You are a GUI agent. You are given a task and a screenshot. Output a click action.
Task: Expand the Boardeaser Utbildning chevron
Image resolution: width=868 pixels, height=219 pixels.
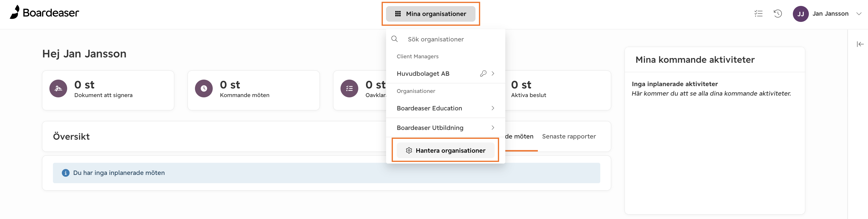[493, 128]
